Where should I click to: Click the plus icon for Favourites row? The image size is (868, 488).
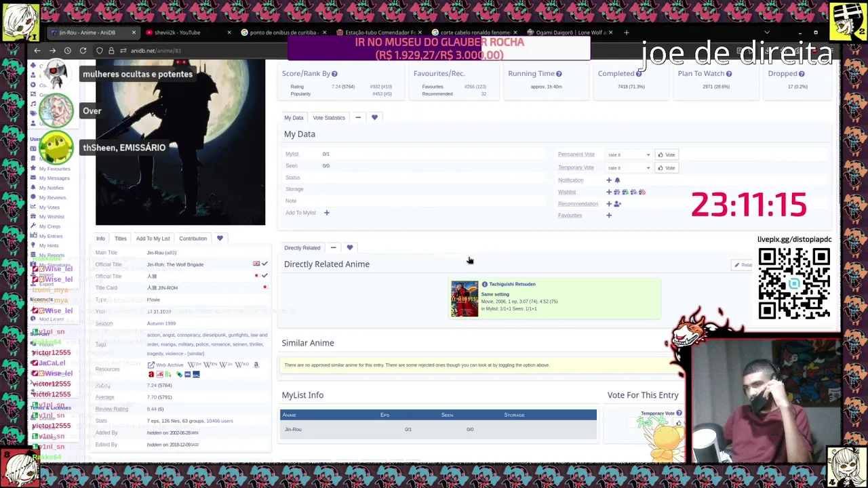(x=609, y=216)
